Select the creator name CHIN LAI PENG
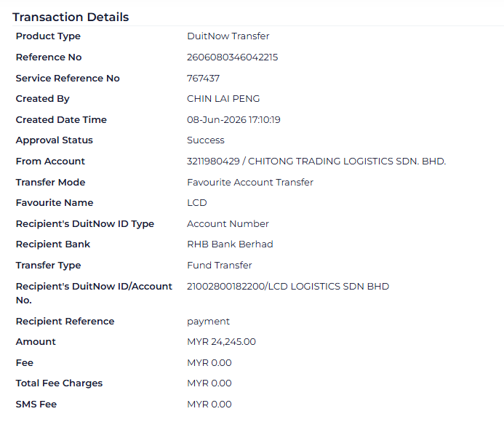This screenshot has width=504, height=422. click(223, 99)
